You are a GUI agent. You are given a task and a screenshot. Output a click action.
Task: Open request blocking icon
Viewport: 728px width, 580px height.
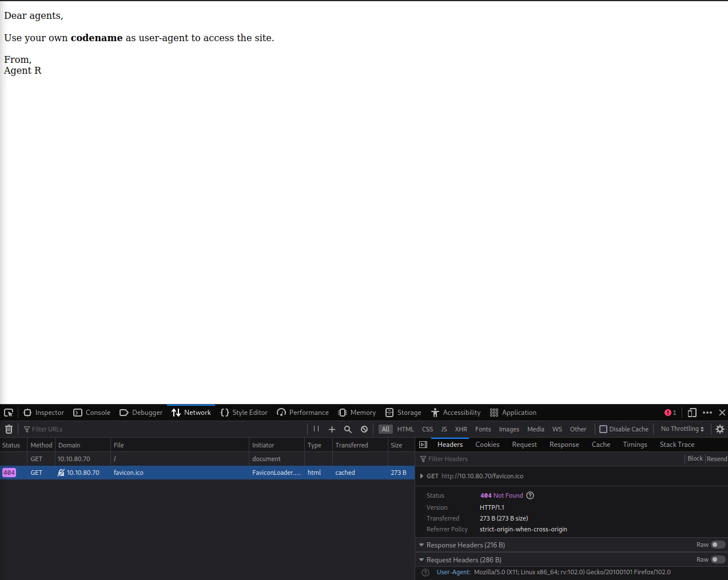pos(364,429)
